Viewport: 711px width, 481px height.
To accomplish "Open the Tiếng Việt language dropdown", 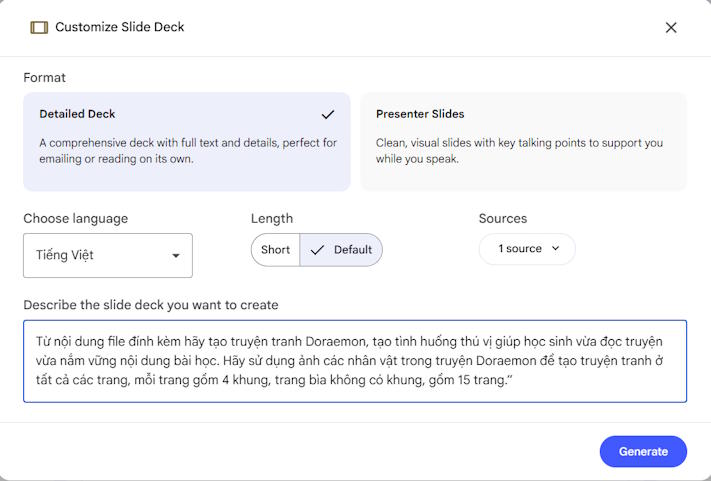I will pyautogui.click(x=108, y=255).
